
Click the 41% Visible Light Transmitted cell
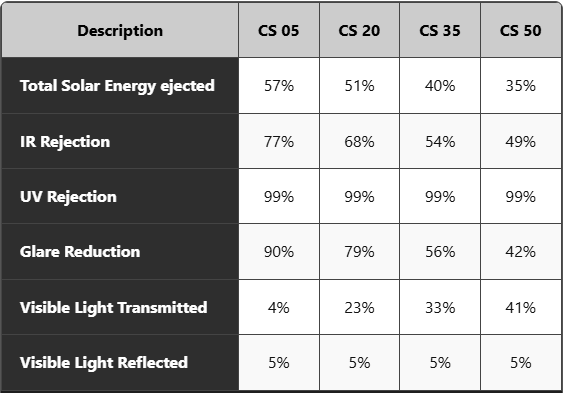(520, 307)
